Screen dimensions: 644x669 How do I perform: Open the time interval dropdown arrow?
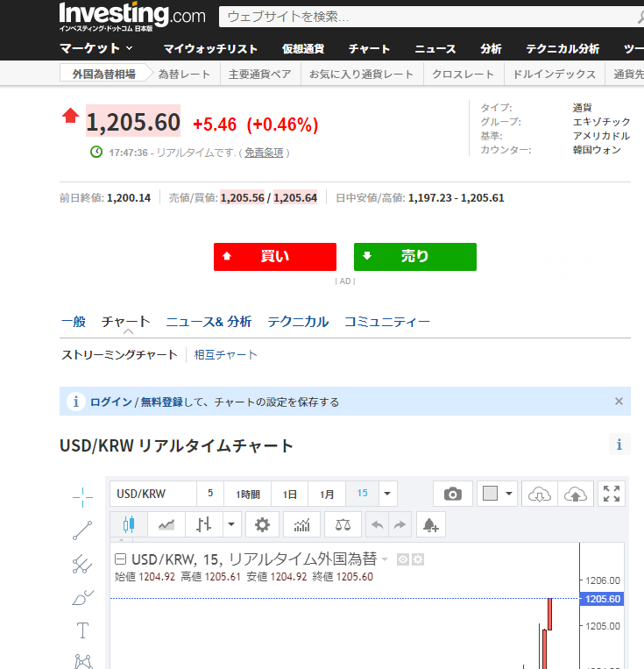click(x=388, y=494)
